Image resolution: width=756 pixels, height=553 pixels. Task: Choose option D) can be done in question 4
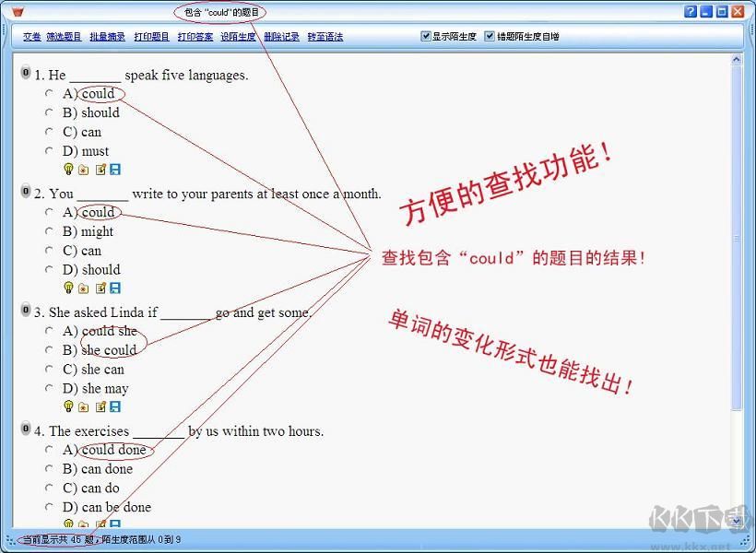tap(51, 507)
